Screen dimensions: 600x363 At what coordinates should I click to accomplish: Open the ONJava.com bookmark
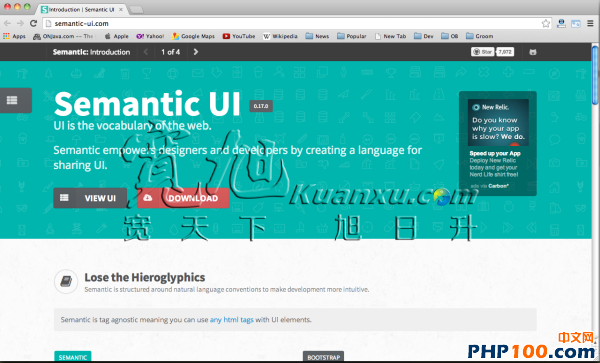click(x=63, y=36)
